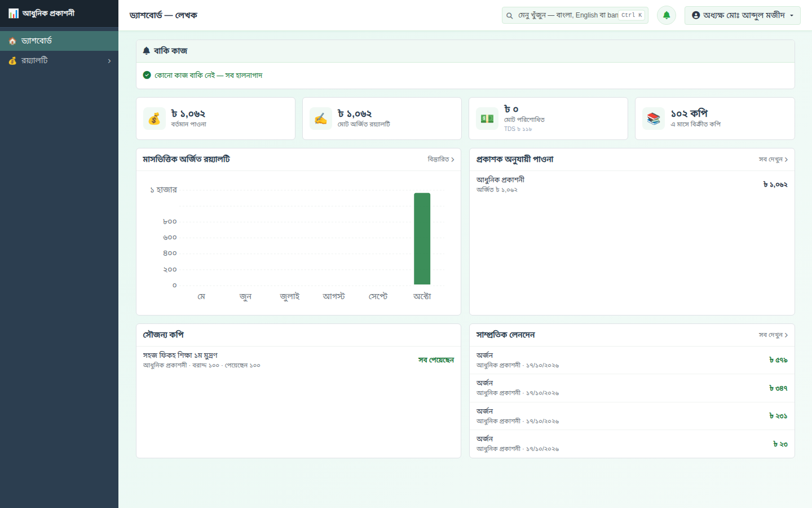Click the অক্টো green bar in chart
This screenshot has height=508, width=812.
pos(422,239)
